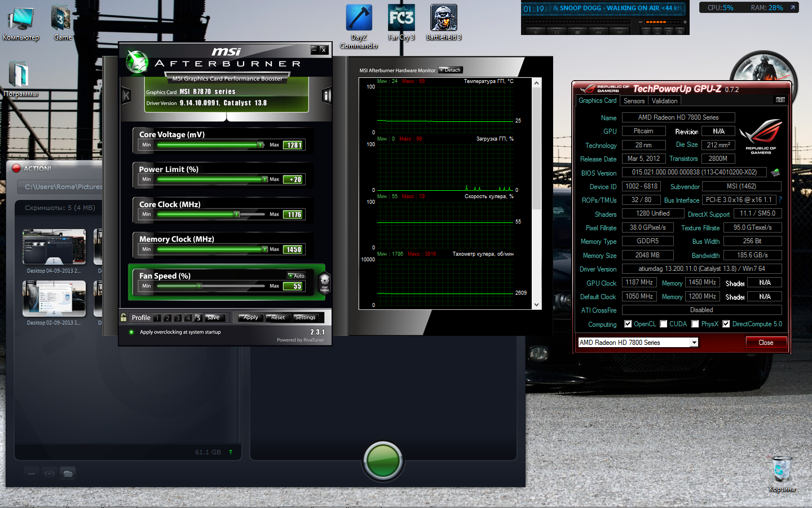This screenshot has width=812, height=508.
Task: Click hardware monitor scrollbar down arrow
Action: 536,305
